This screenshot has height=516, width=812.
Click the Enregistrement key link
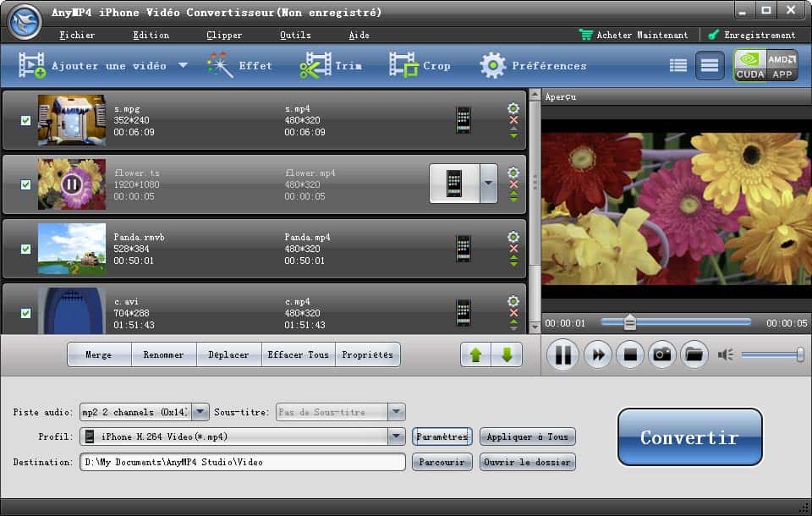(751, 35)
